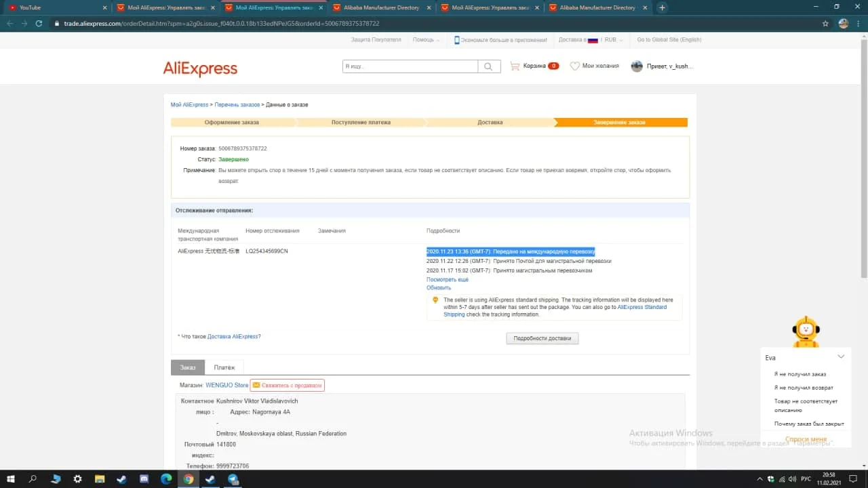This screenshot has height=488, width=868.
Task: Switch the РУС input language
Action: tap(806, 479)
